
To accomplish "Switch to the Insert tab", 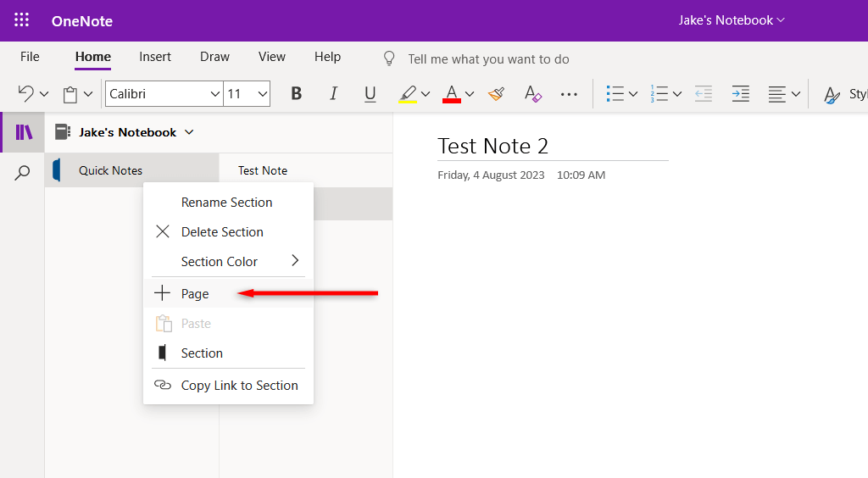I will [x=155, y=57].
